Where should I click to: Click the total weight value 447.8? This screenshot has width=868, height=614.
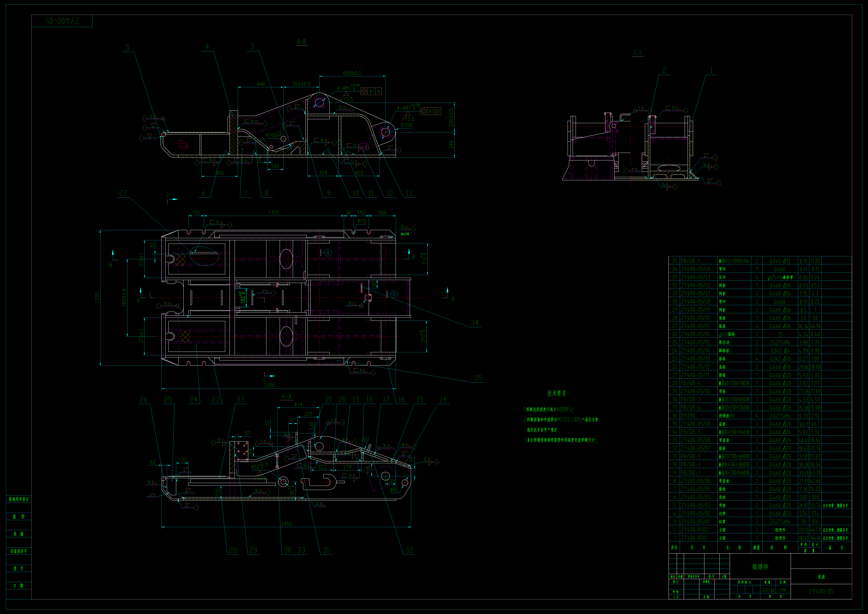[x=815, y=530]
